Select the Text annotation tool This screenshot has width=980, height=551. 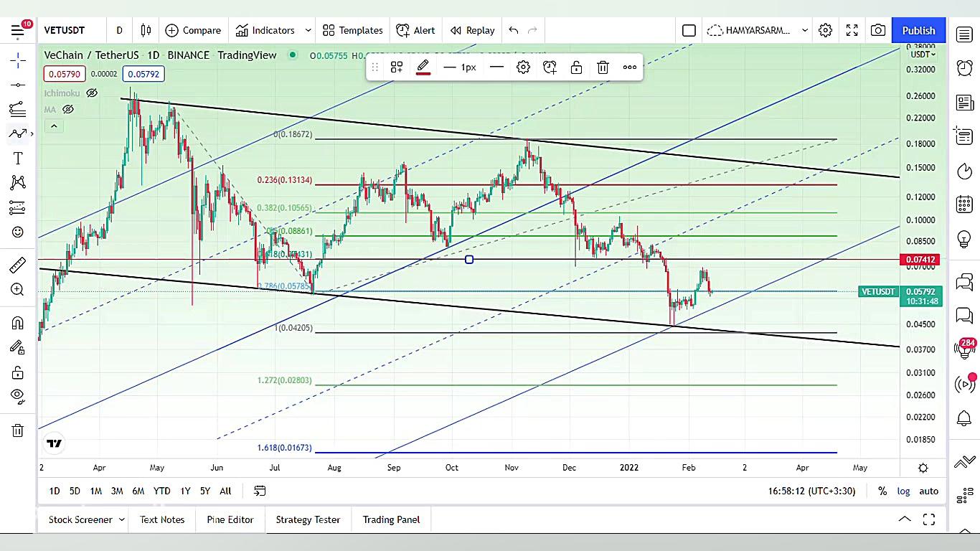click(18, 158)
